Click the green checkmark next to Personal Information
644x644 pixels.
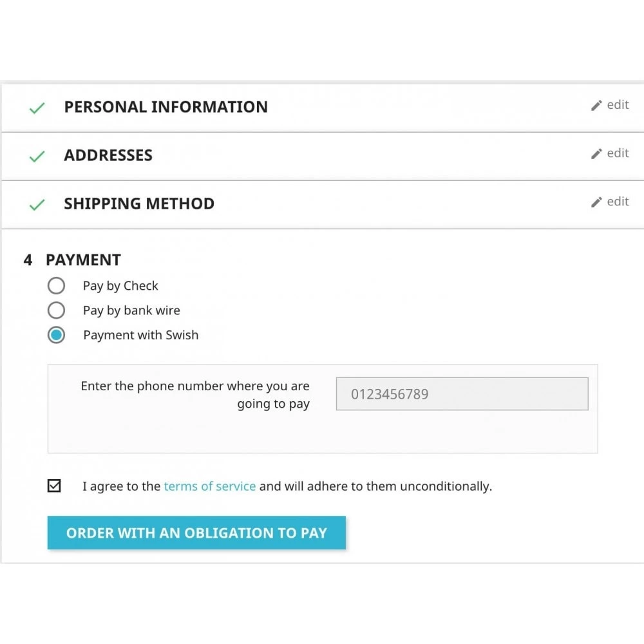point(37,108)
